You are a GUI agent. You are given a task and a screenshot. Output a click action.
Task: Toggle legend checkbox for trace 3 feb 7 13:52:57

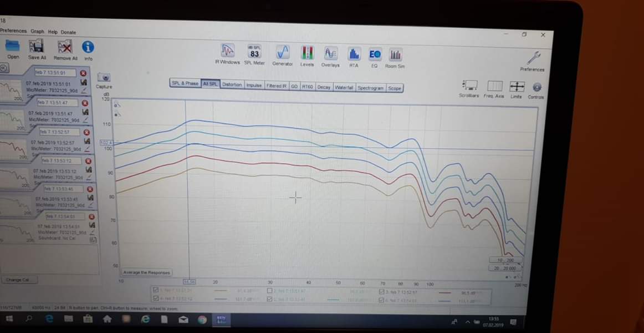pos(382,292)
